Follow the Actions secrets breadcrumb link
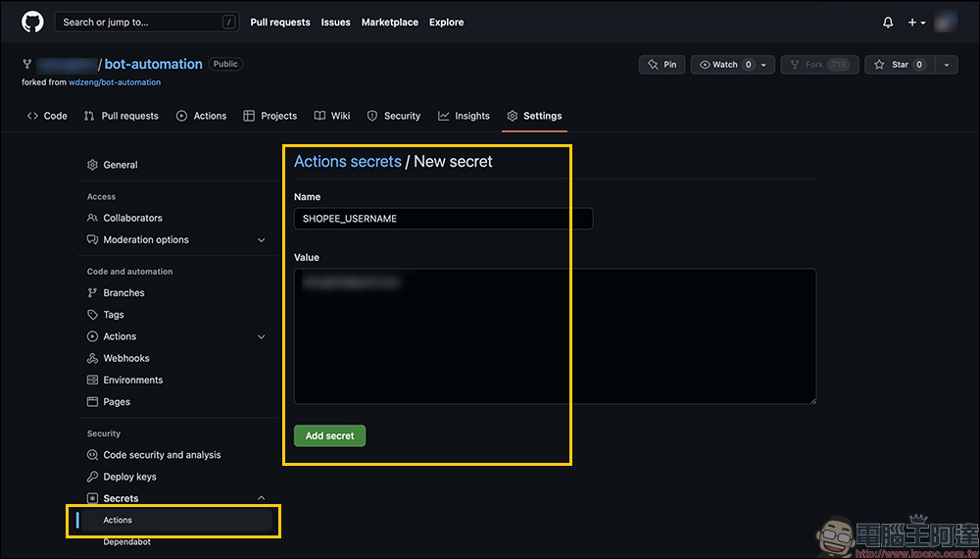The image size is (980, 559). 348,161
